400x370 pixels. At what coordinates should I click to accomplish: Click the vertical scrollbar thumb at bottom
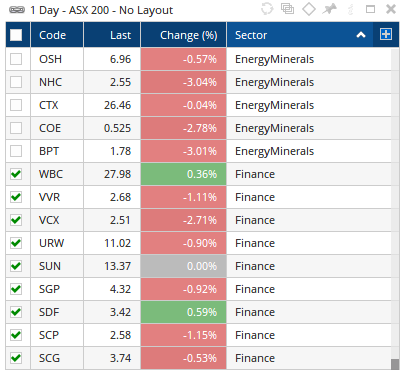[395, 364]
